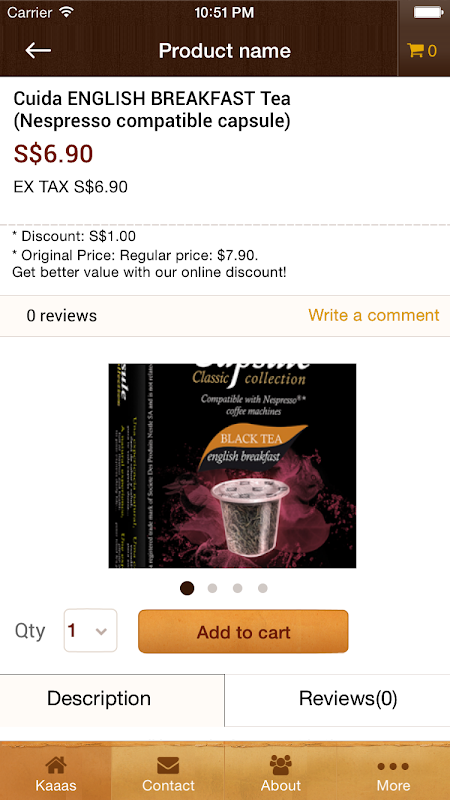Tap the battery status icon
450x800 pixels.
tap(428, 12)
